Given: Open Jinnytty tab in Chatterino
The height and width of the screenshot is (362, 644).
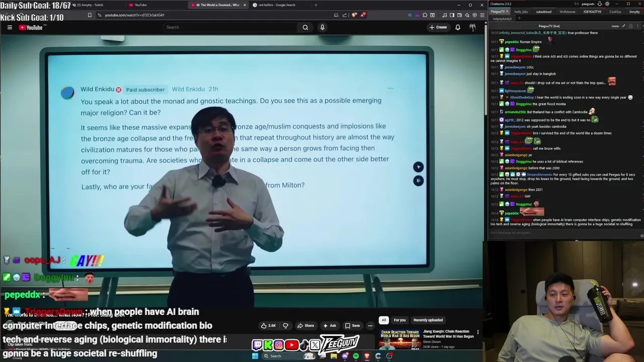Looking at the screenshot, I should click(x=634, y=12).
